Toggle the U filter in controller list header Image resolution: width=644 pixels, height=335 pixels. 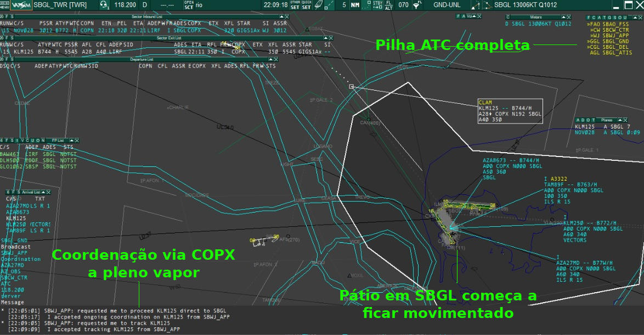(625, 18)
